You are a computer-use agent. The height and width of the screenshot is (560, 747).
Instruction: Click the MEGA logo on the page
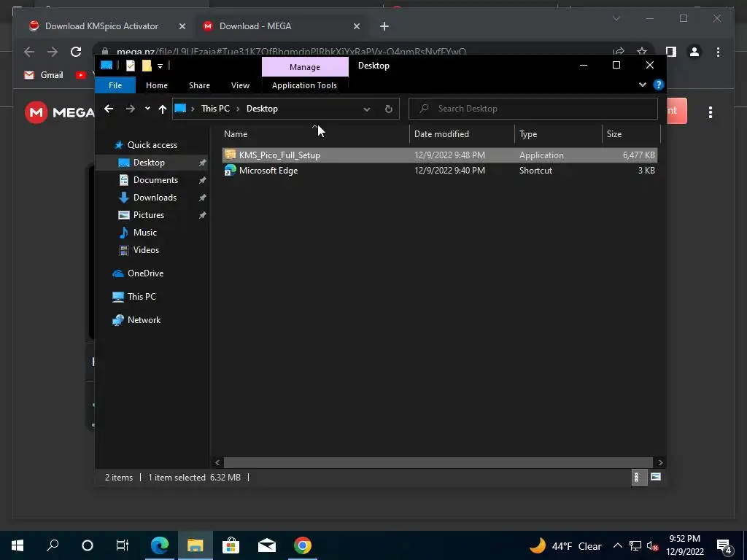(59, 112)
